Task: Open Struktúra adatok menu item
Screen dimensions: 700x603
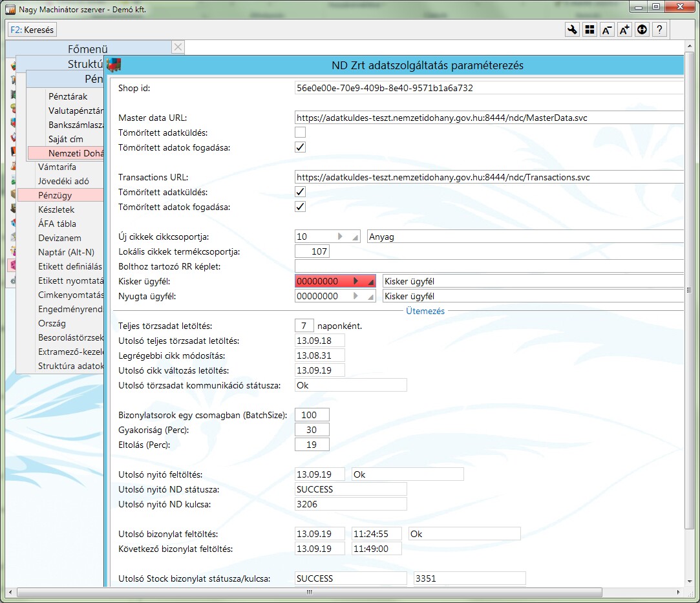Action: coord(70,366)
